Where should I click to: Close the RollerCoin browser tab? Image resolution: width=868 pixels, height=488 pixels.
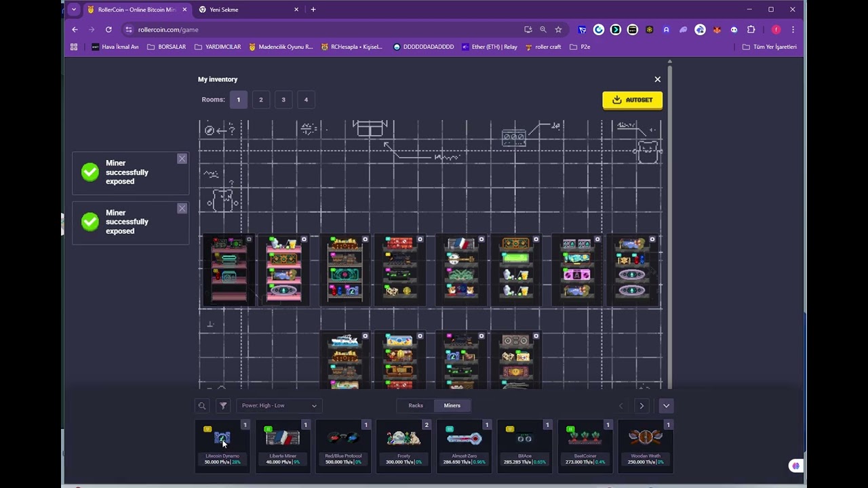184,9
